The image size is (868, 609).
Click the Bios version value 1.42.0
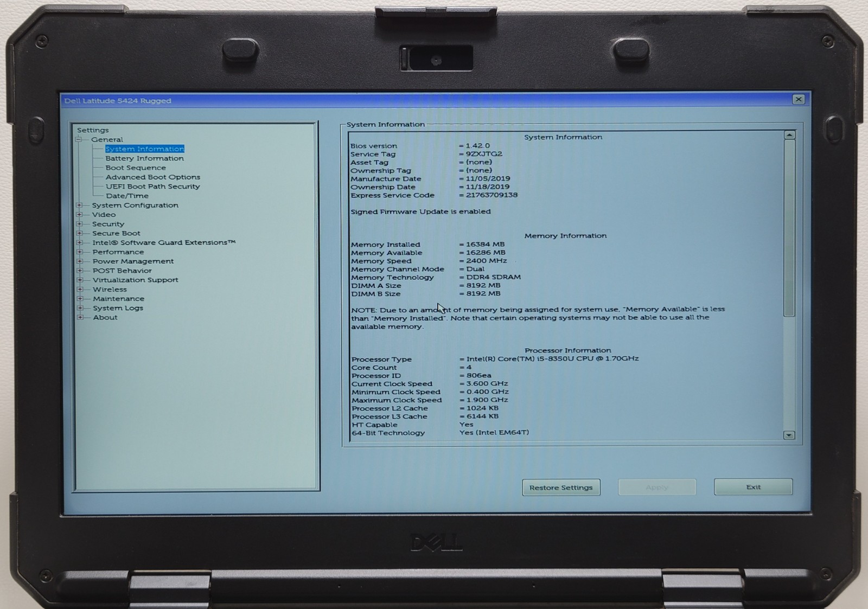(x=477, y=145)
